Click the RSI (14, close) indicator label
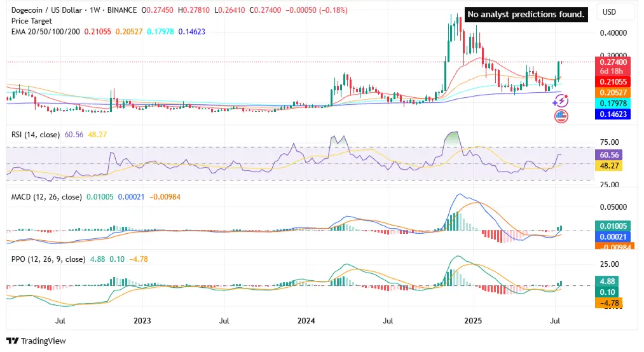Screen dimensions: 644x352 tap(36, 135)
